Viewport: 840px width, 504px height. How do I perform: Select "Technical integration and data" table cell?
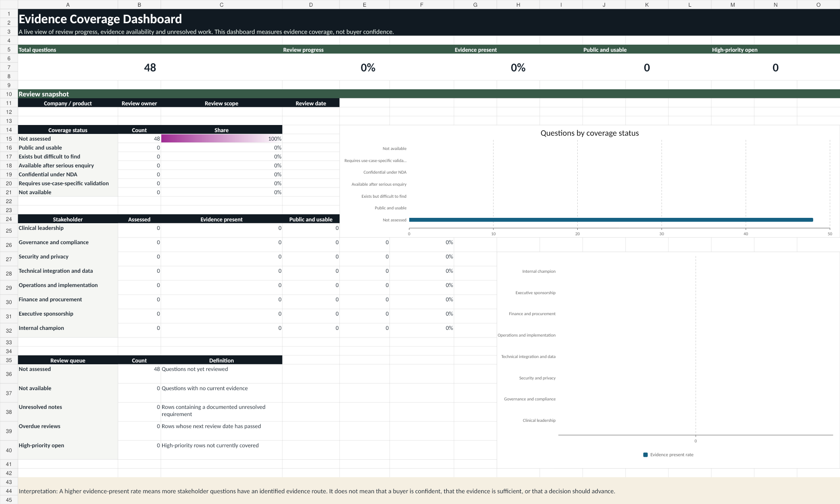tap(68, 273)
